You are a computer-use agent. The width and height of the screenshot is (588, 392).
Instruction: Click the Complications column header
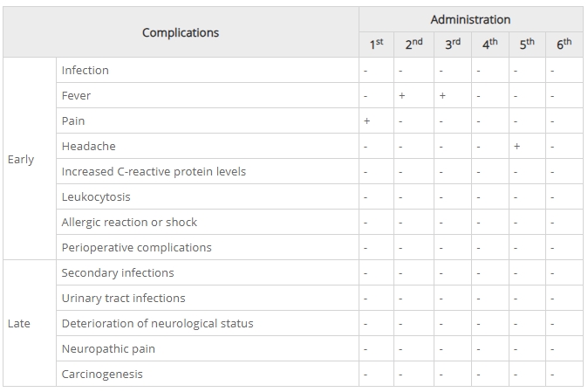tap(181, 32)
